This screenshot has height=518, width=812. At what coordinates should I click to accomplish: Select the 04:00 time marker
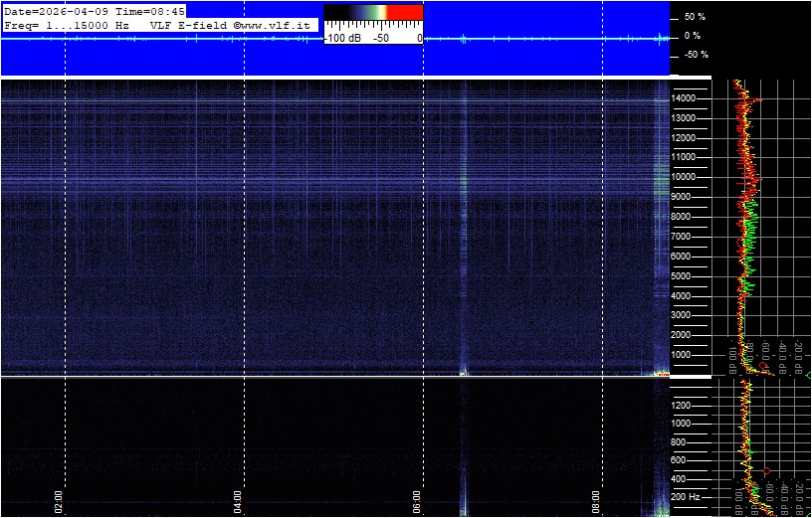[238, 501]
